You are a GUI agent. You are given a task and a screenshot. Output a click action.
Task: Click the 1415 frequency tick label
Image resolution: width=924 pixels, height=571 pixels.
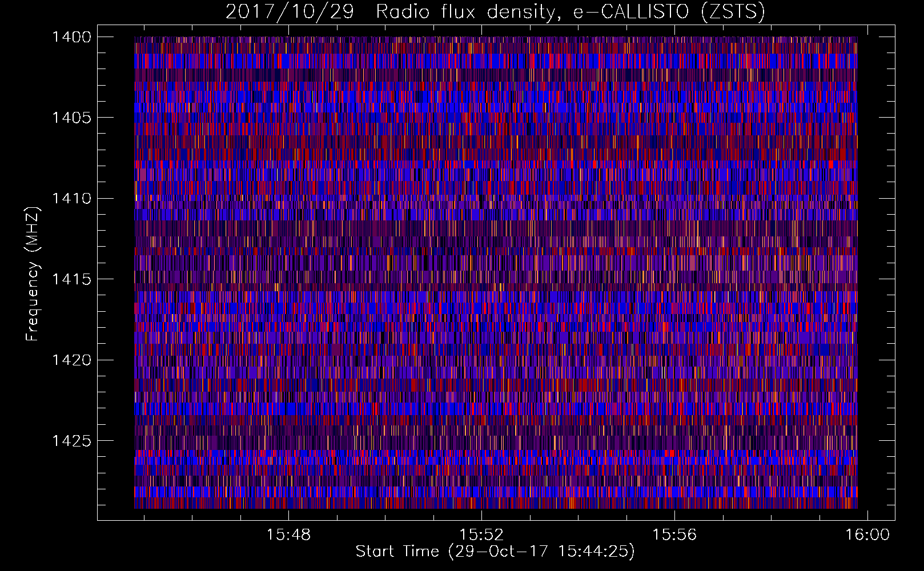coord(71,279)
